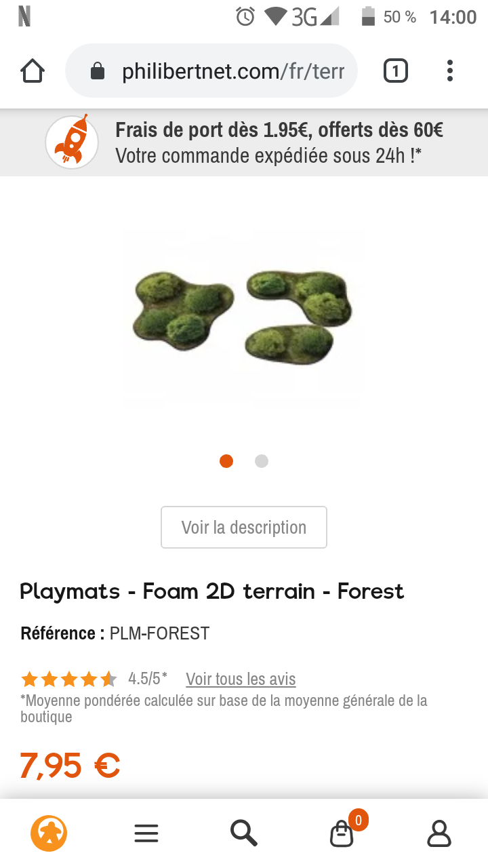Tap the Chrome home icon
Viewport: 488px width, 868px height.
tap(33, 71)
